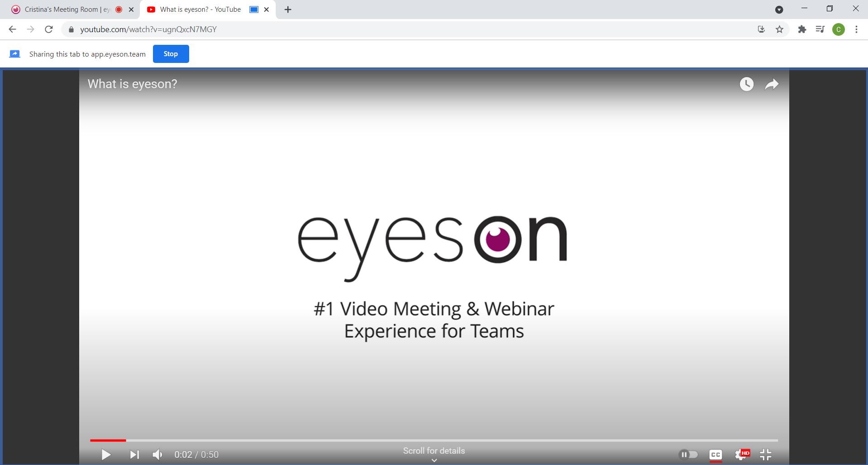
Task: Select the What is eyeson YouTube tab
Action: click(x=200, y=10)
